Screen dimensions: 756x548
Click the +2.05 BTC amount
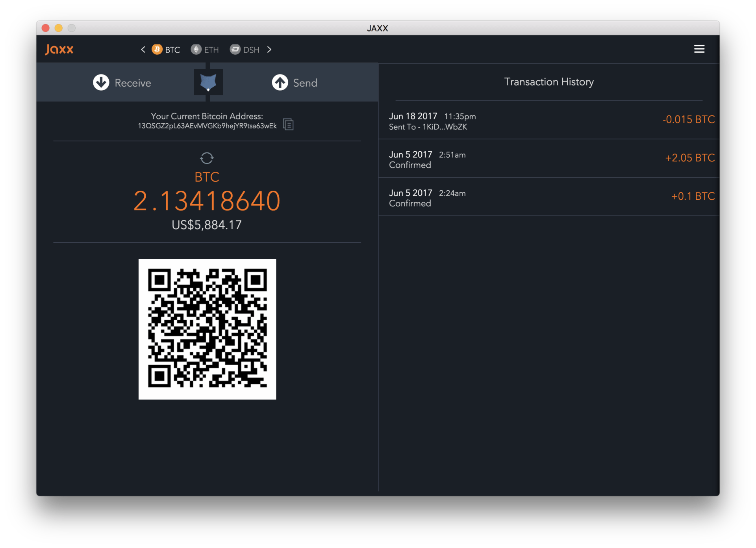(x=690, y=158)
